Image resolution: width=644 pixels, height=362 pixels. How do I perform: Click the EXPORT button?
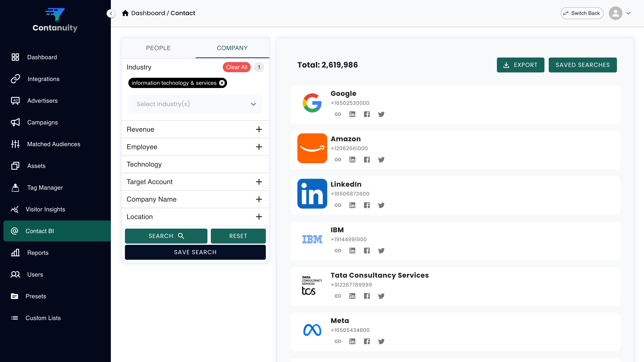tap(520, 65)
